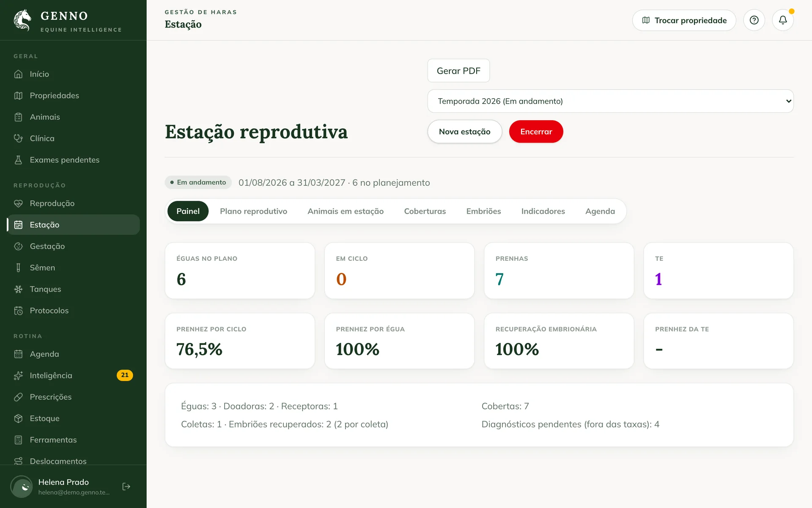Select the Agenda tab in station panel
Screen dimensions: 812x508
tap(600, 211)
